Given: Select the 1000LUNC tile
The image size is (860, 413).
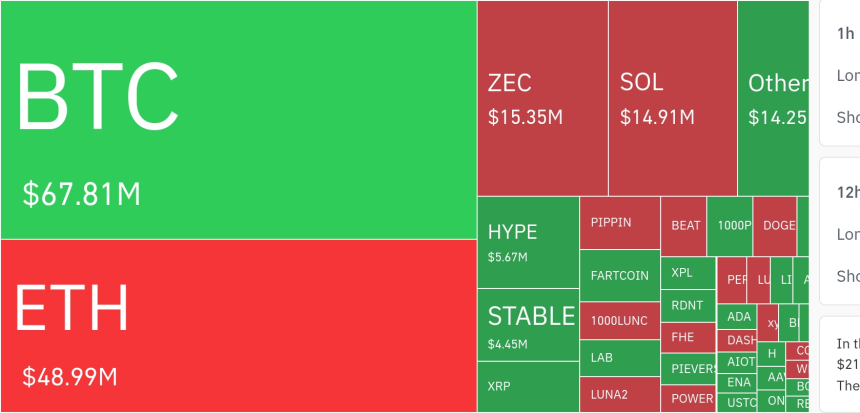Looking at the screenshot, I should 620,321.
